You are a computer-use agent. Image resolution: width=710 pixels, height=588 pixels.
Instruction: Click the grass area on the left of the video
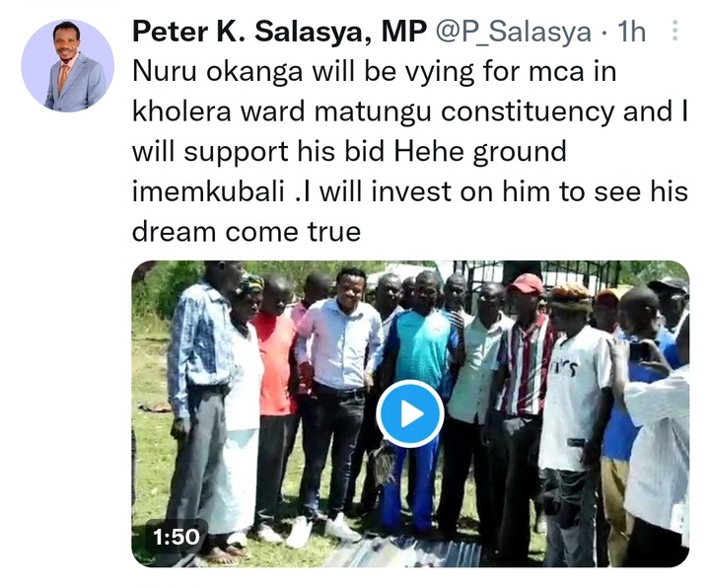150,407
